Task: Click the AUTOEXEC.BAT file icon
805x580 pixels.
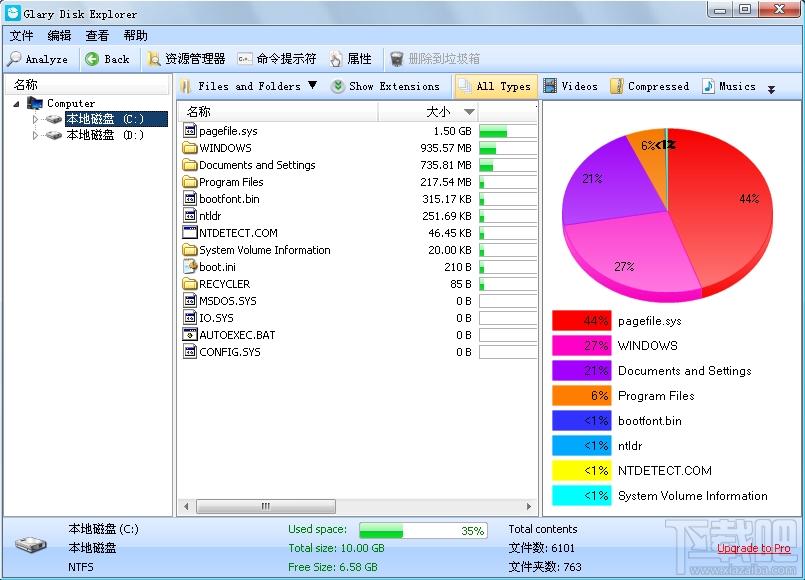Action: (190, 335)
